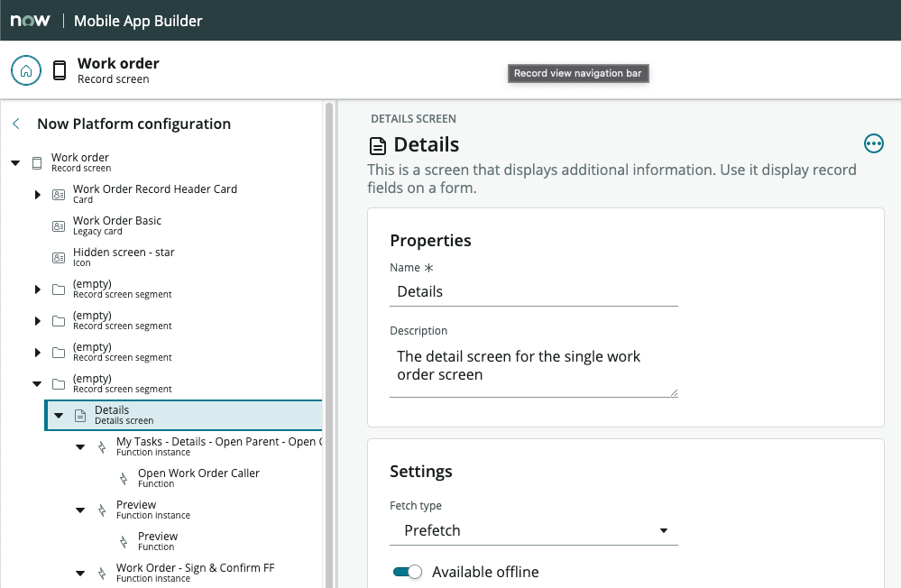901x588 pixels.
Task: Collapse the My Tasks - Details function instance
Action: pos(80,447)
